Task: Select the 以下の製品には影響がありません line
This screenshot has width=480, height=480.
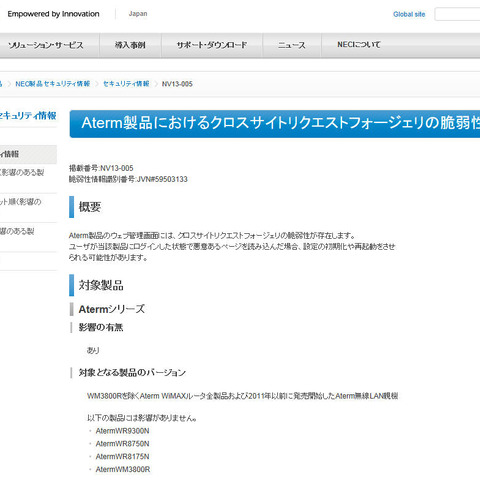Action: pos(142,418)
